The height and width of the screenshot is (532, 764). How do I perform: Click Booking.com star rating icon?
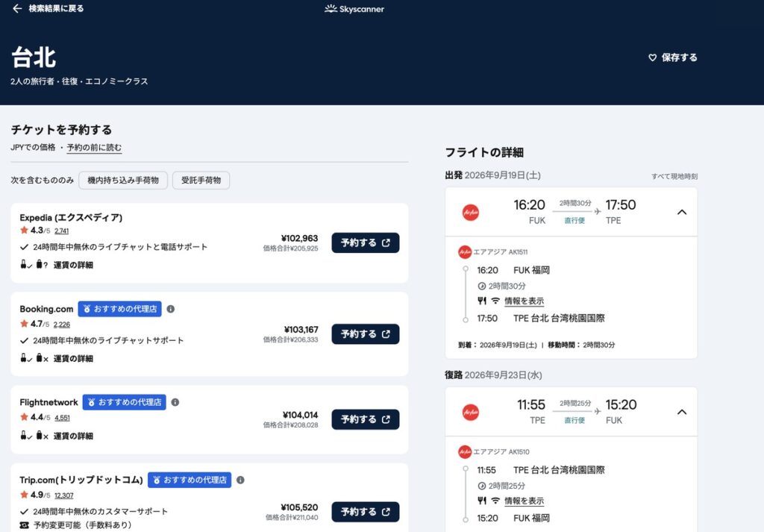tap(24, 324)
